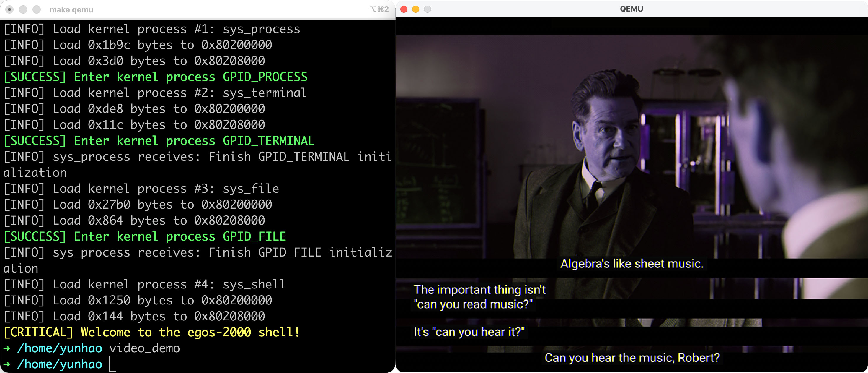The height and width of the screenshot is (373, 868).
Task: Click the video_demo command text
Action: 144,348
